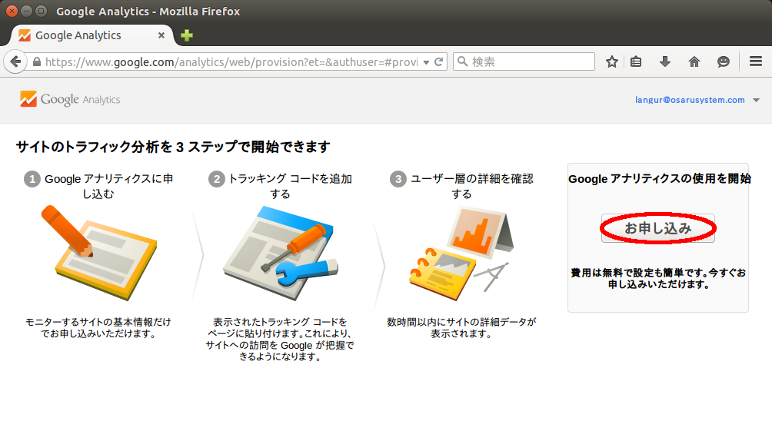Click the search magnifier icon in search box

click(x=462, y=62)
